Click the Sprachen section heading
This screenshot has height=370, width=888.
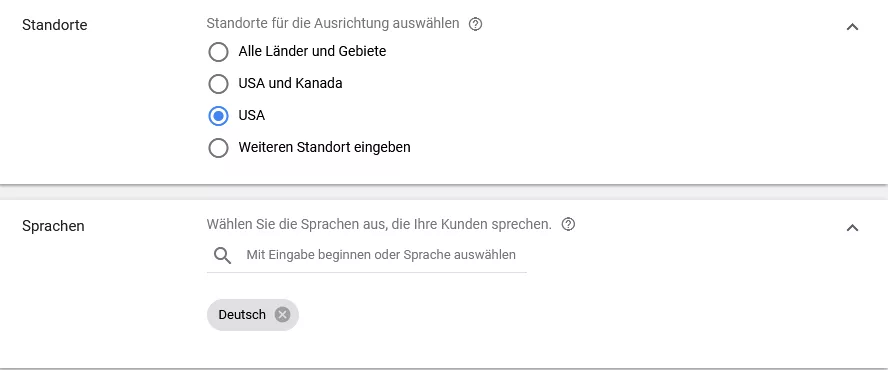53,226
